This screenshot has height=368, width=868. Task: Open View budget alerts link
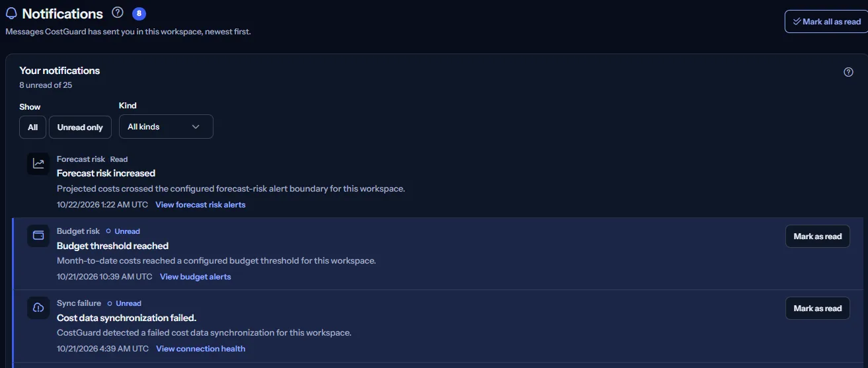click(196, 277)
